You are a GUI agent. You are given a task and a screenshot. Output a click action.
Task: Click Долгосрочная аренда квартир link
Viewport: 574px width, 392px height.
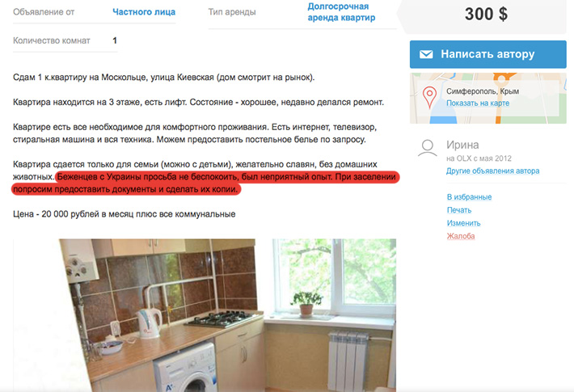(x=341, y=12)
